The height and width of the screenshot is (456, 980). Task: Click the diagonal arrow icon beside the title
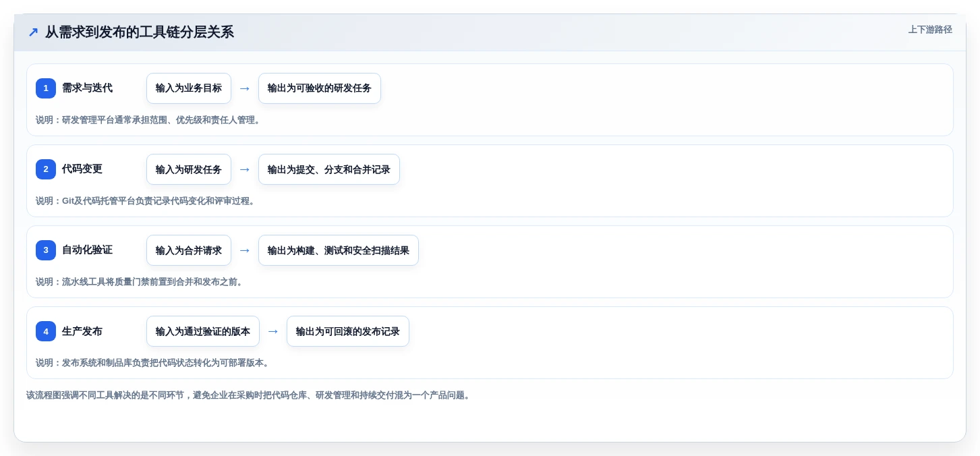33,32
